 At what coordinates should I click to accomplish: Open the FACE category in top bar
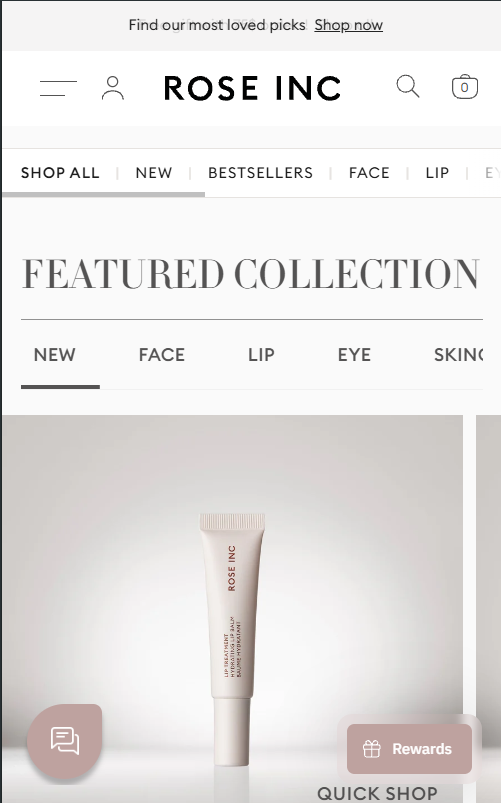[x=369, y=173]
